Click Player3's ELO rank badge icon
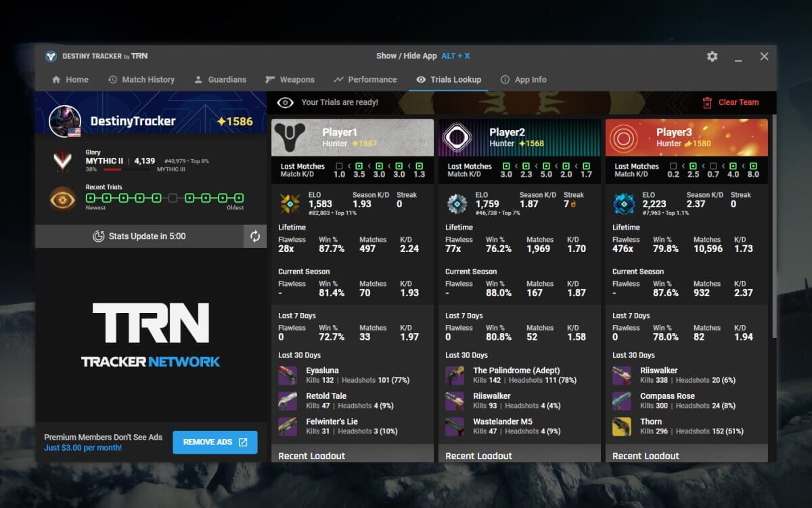Viewport: 812px width, 508px height. (624, 204)
